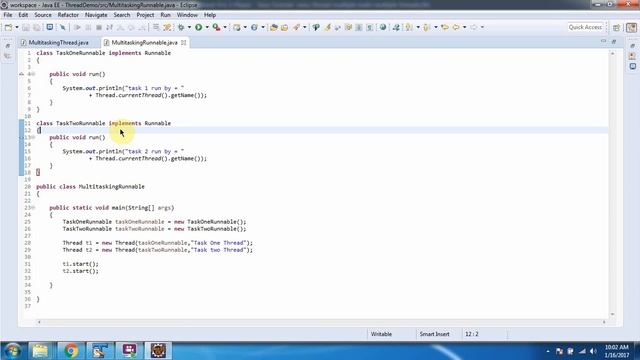The width and height of the screenshot is (640, 360).
Task: Click the Terminate stop square icon
Action: pos(99,27)
